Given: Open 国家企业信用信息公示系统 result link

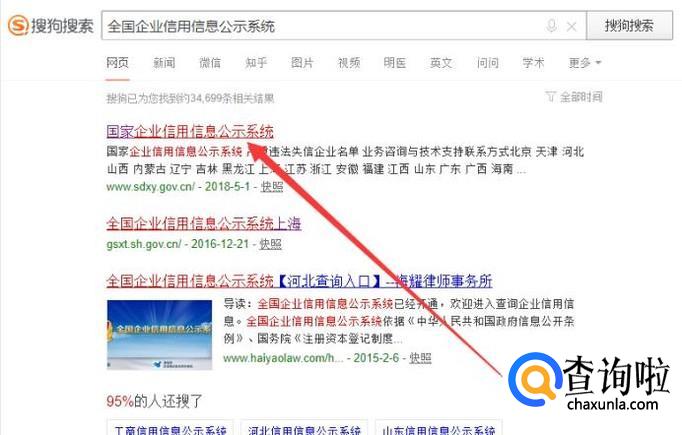Looking at the screenshot, I should [x=190, y=131].
